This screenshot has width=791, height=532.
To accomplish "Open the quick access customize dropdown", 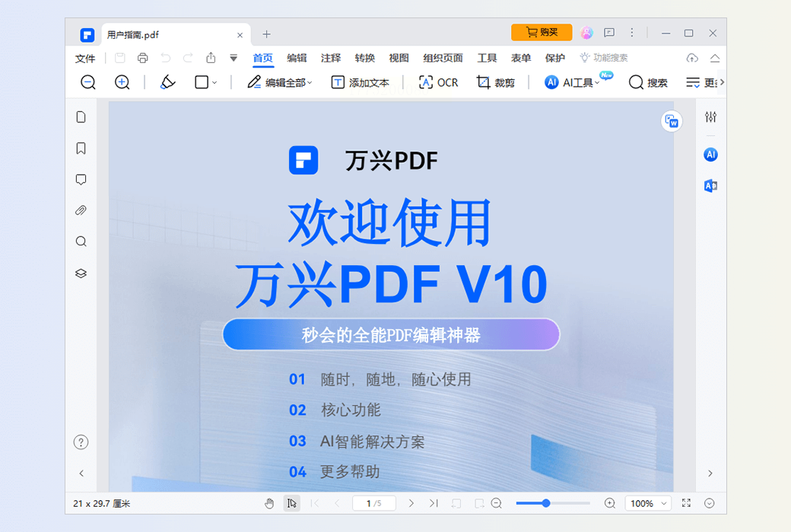I will pyautogui.click(x=233, y=58).
